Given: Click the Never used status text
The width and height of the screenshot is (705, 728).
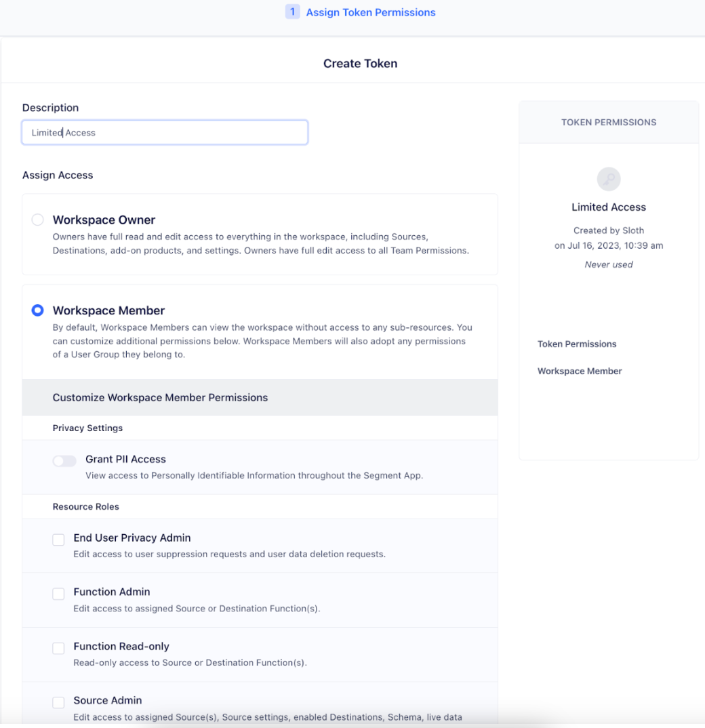Looking at the screenshot, I should coord(608,264).
